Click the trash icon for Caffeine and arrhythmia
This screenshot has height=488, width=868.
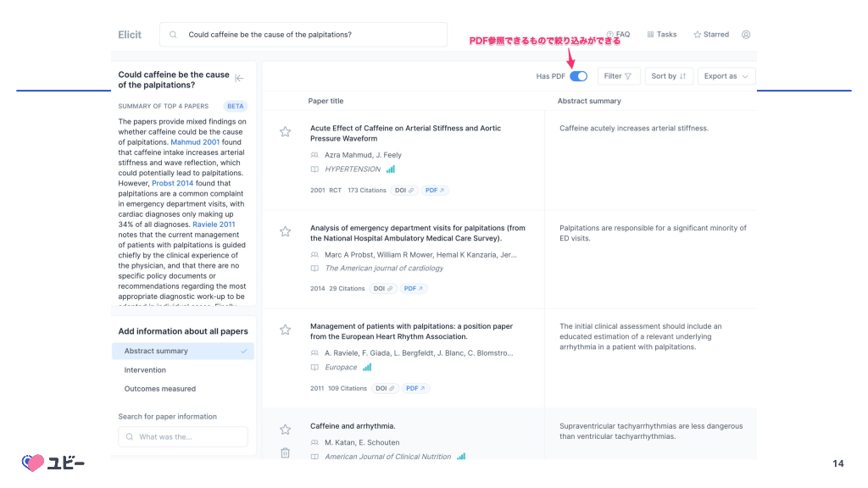coord(286,452)
